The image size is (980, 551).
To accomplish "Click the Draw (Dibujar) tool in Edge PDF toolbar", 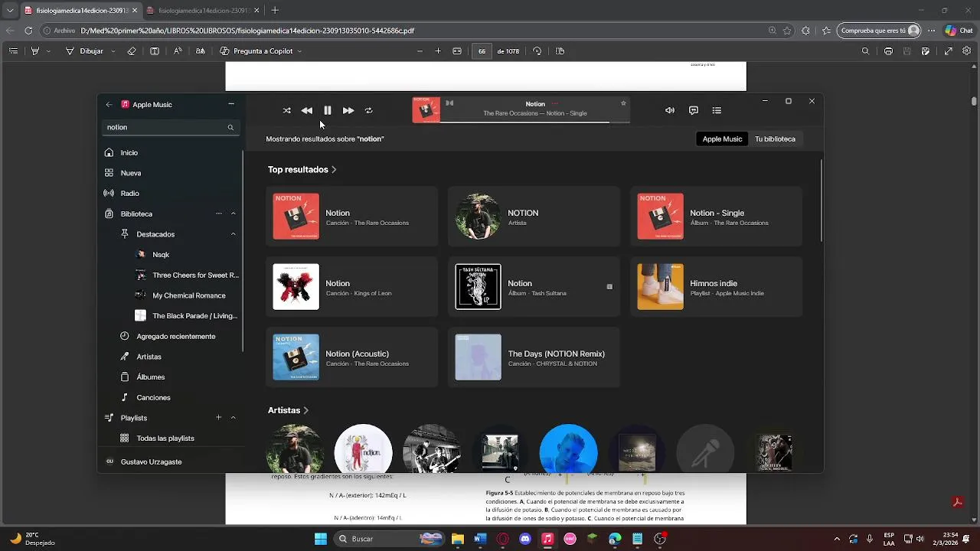I will (84, 51).
